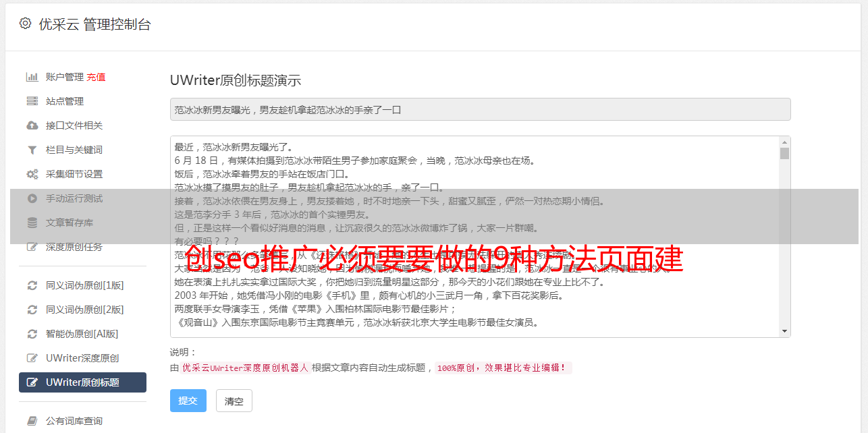Image resolution: width=868 pixels, height=433 pixels.
Task: Click the textarea scrollbar up arrow
Action: 784,142
